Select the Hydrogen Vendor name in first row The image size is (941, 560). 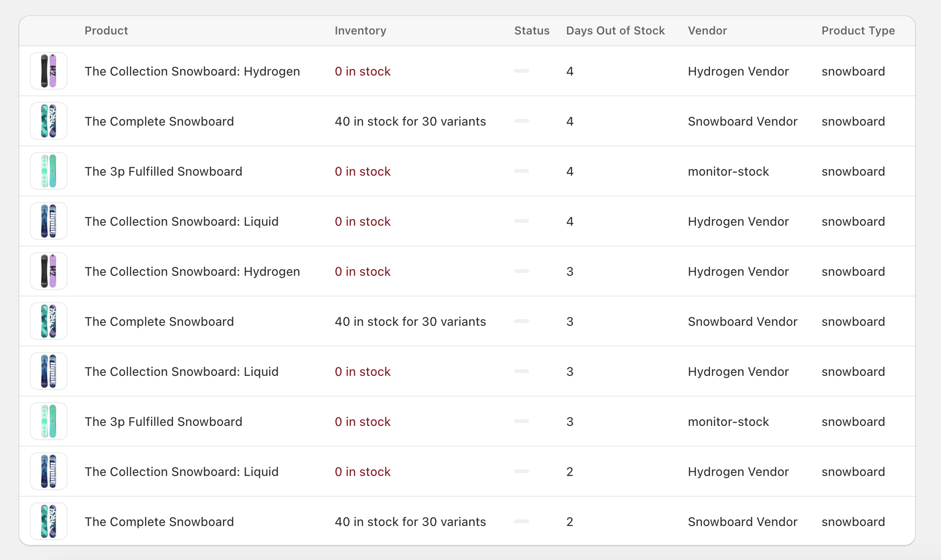tap(738, 71)
